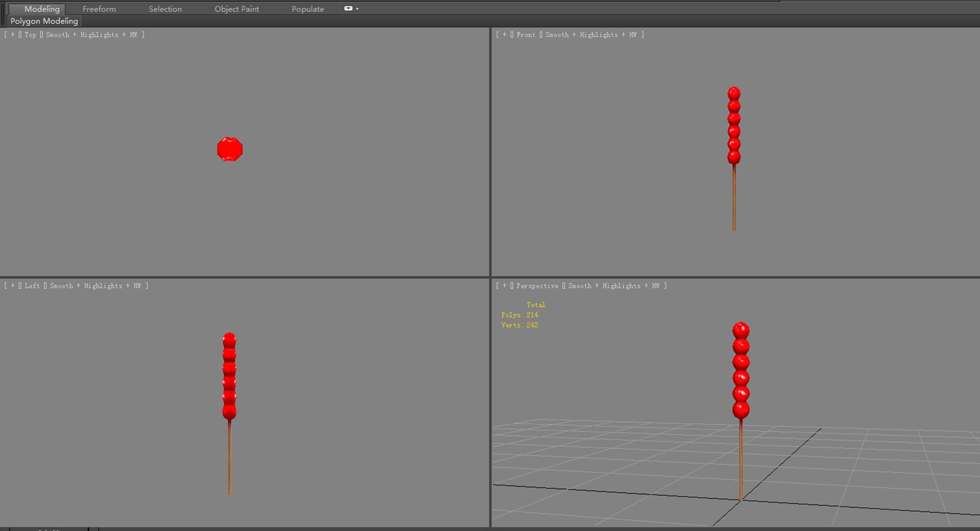
Task: Open the Perspective viewport plus menu
Action: point(505,286)
